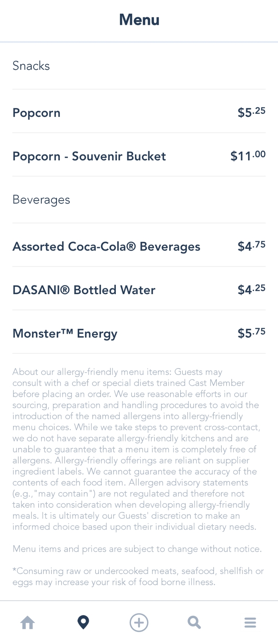Pick DASANI Bottled Water

(x=84, y=290)
